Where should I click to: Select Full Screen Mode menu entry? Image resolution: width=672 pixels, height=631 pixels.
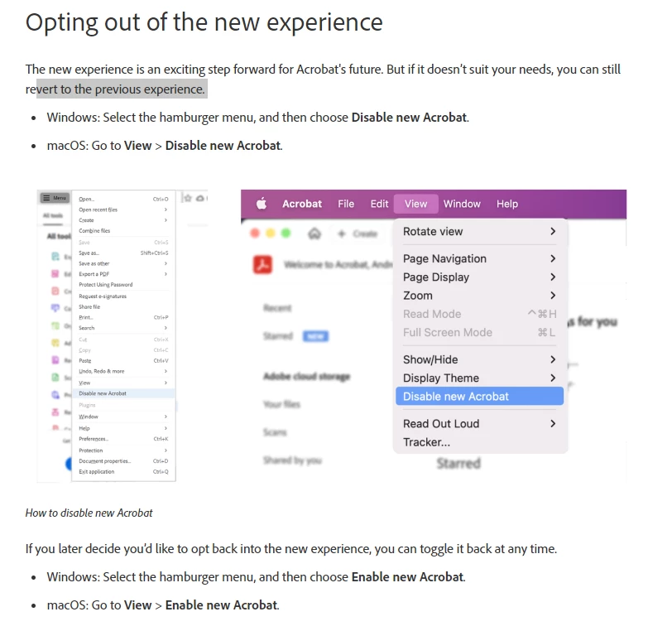479,332
